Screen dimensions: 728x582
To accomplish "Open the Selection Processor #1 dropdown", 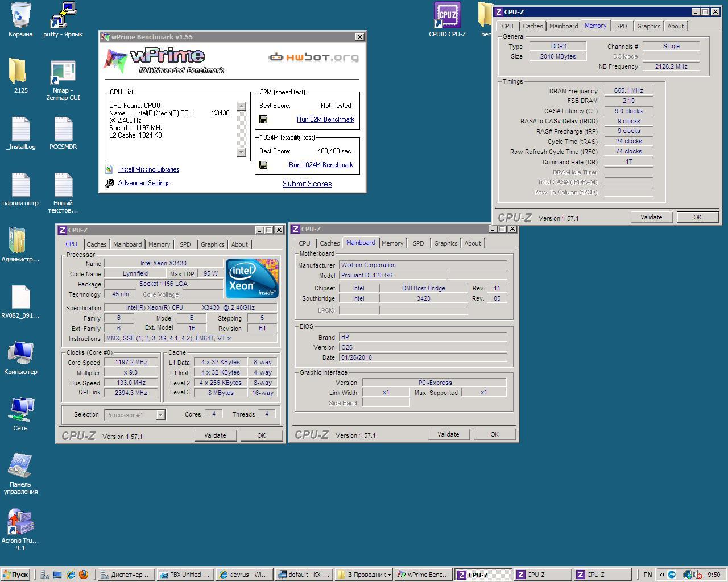I will coord(160,414).
